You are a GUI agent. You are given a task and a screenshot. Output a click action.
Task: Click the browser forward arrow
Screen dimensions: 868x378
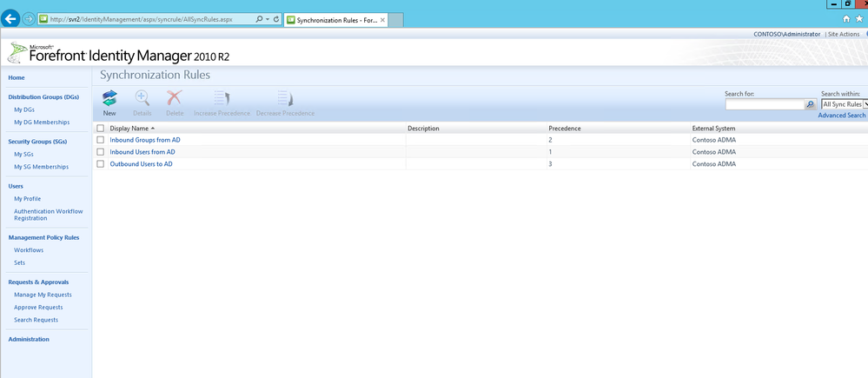(28, 19)
